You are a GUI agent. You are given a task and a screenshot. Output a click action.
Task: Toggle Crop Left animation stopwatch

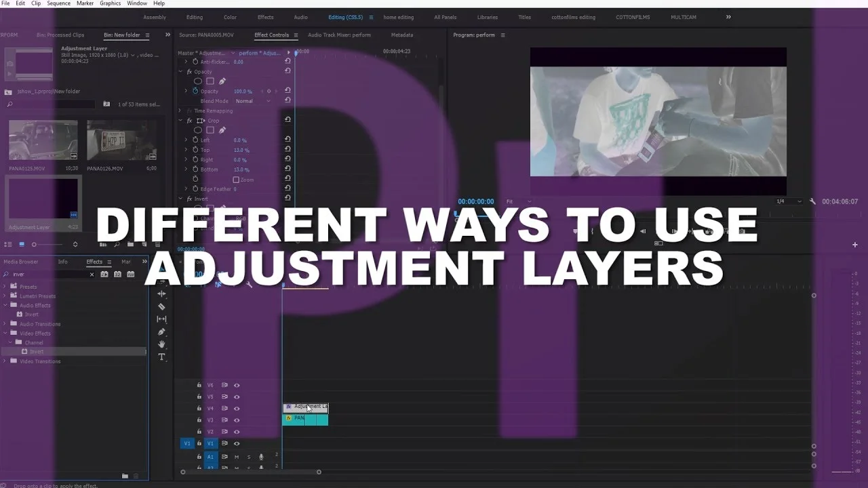pyautogui.click(x=195, y=140)
